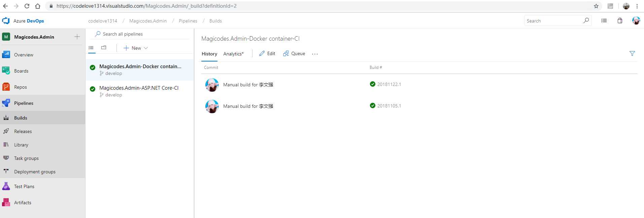Click the Azure DevOps logo icon
Viewport: 644px width, 218px height.
[6, 21]
